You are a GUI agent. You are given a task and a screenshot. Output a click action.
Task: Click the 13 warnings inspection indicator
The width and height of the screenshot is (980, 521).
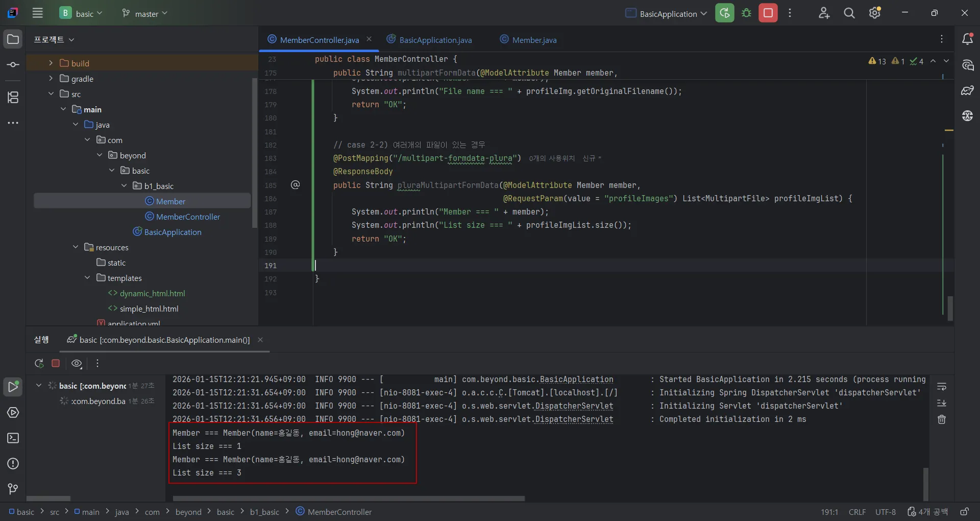(877, 61)
